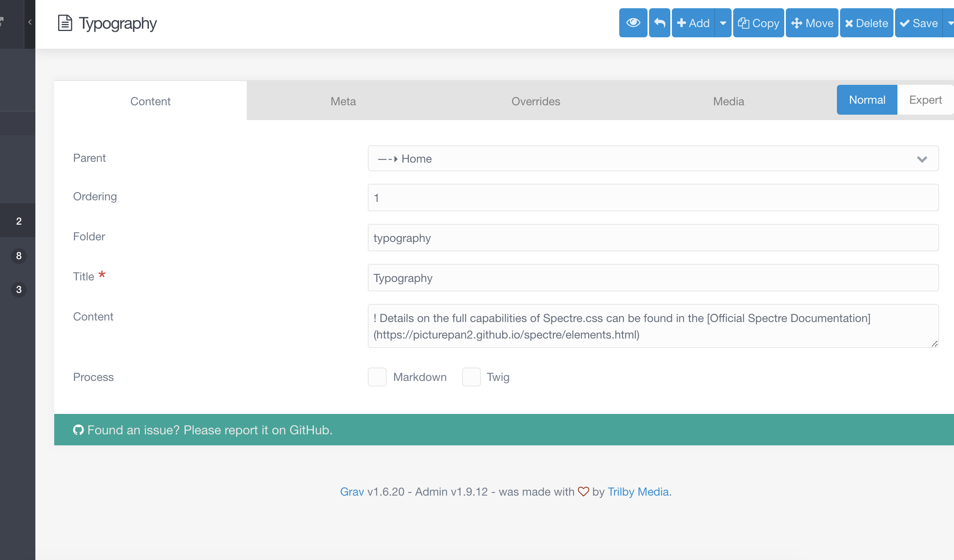Select Normal editing mode
This screenshot has height=560, width=954.
pyautogui.click(x=867, y=100)
